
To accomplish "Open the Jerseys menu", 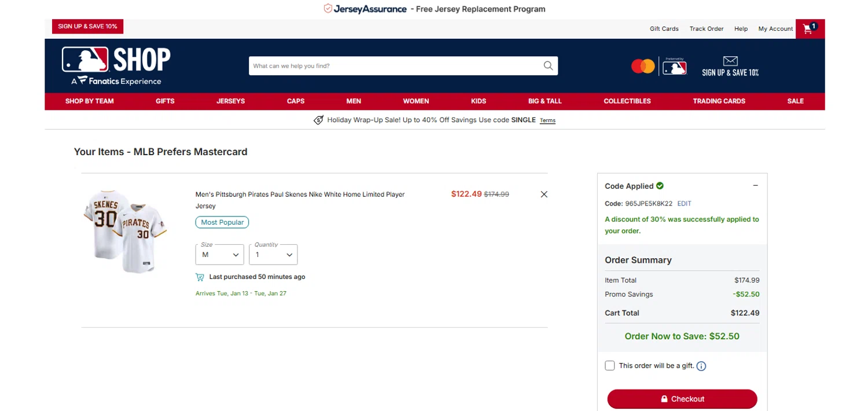I will (231, 101).
